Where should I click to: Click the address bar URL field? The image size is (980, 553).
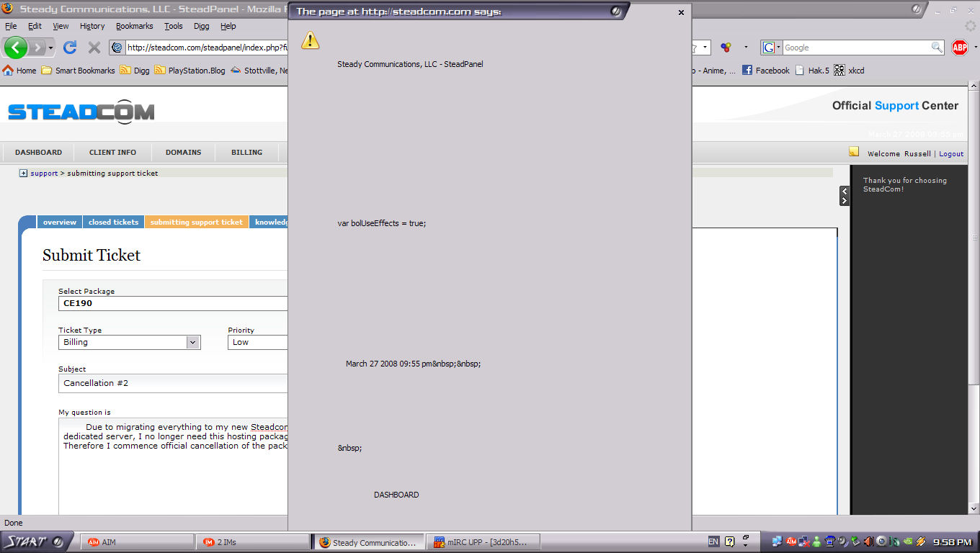207,48
